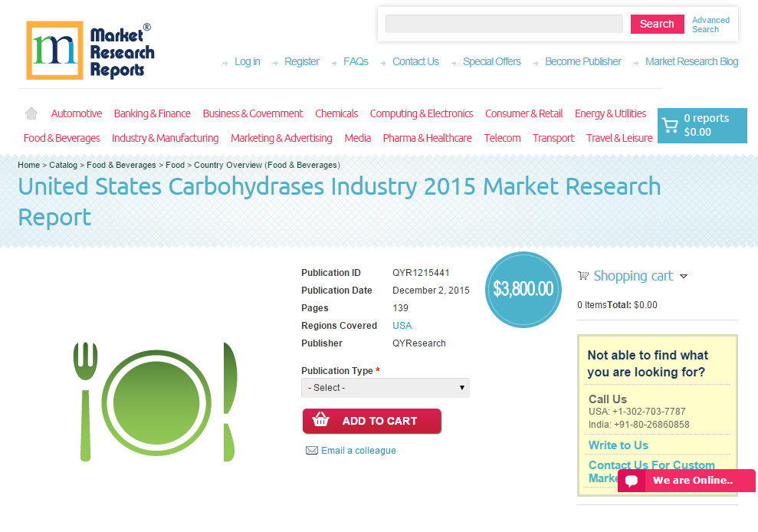Select Industry & Manufacturing category
Viewport: 758px width, 532px height.
166,138
